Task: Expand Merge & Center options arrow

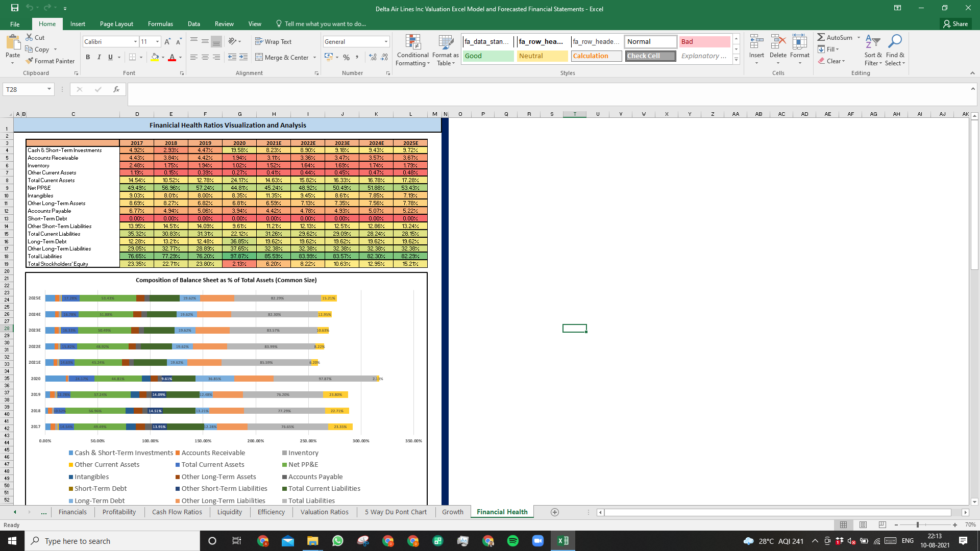Action: (x=314, y=58)
